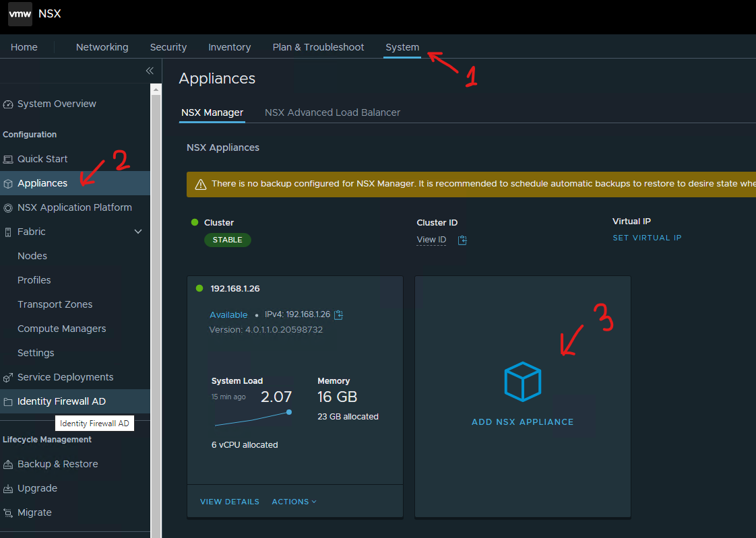The height and width of the screenshot is (538, 756).
Task: Open System Overview in the sidebar
Action: point(57,104)
